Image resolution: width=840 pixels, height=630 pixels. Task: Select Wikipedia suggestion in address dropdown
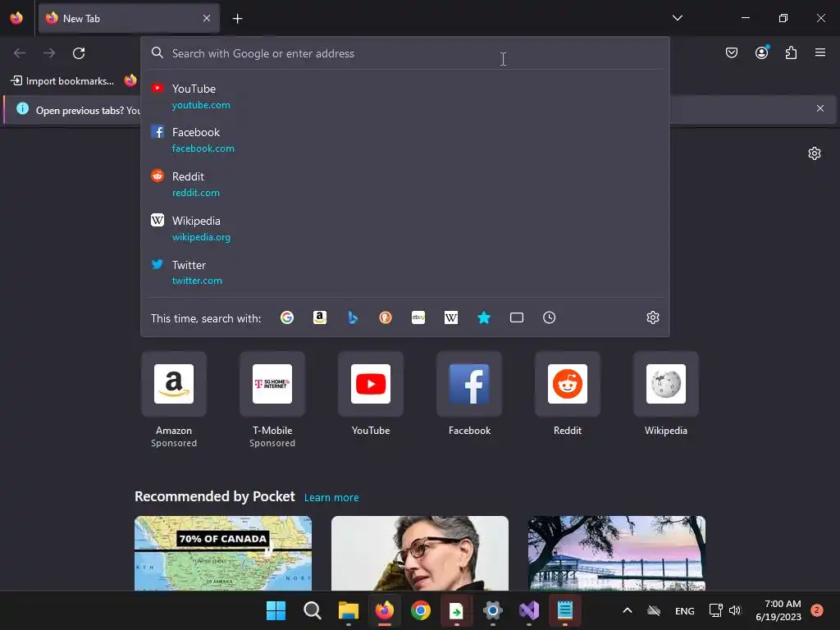405,228
